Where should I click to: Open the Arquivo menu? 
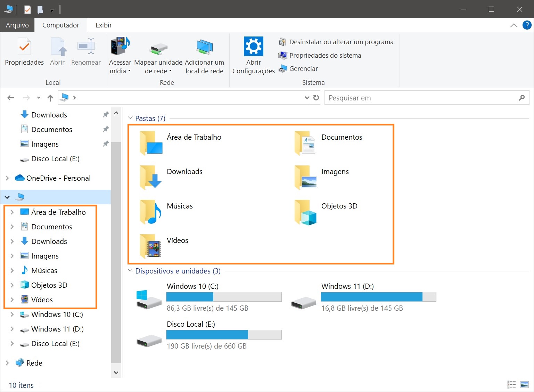17,25
